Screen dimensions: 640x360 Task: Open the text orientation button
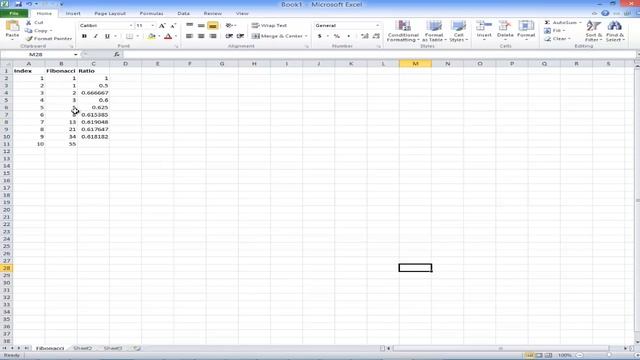pos(231,26)
